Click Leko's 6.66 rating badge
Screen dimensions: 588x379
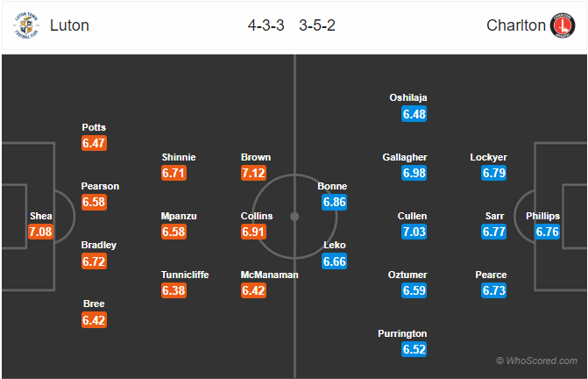[x=335, y=261]
